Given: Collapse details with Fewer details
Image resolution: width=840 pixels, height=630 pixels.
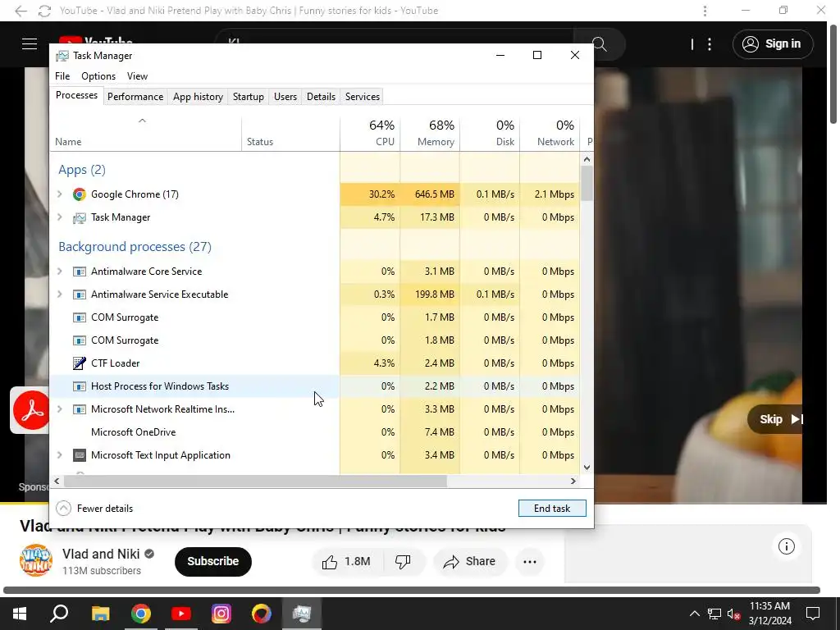Looking at the screenshot, I should pyautogui.click(x=95, y=509).
